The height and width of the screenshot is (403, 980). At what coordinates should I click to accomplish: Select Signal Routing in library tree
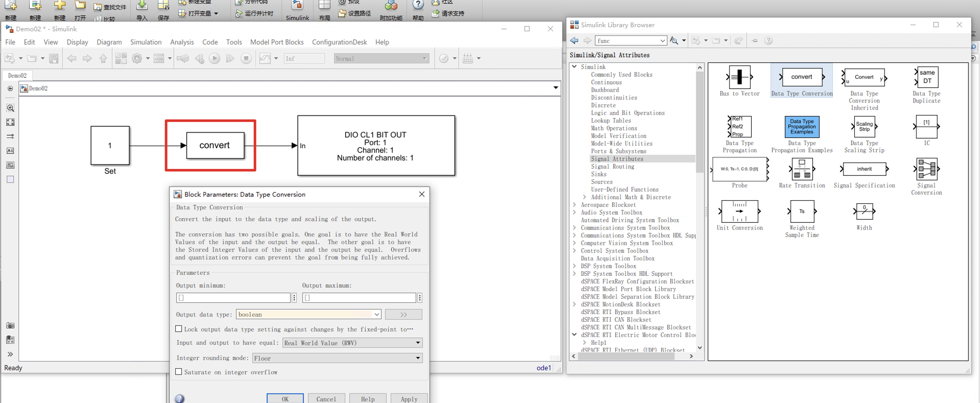click(612, 166)
